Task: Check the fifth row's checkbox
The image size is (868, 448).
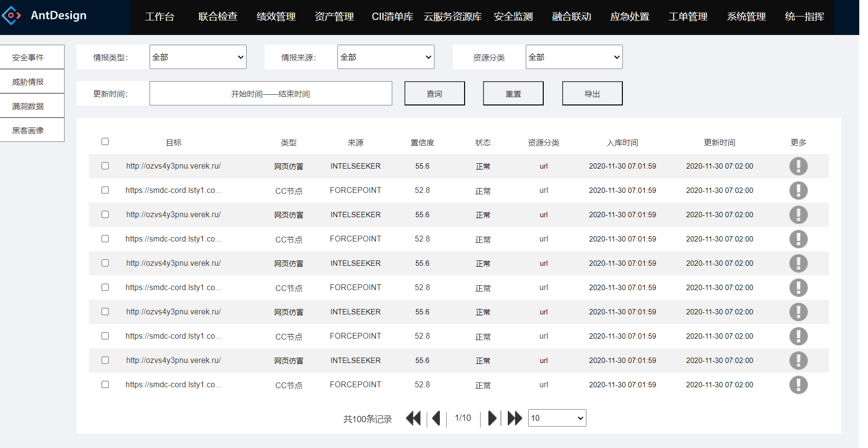Action: pos(105,263)
